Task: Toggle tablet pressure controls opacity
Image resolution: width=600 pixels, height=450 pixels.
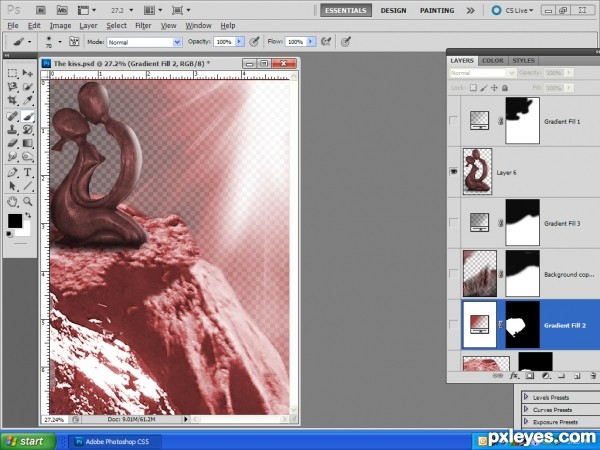Action: pos(254,41)
